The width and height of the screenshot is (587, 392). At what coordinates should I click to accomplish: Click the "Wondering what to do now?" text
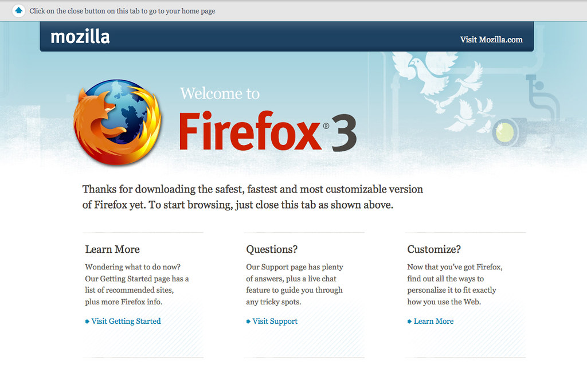pyautogui.click(x=132, y=267)
